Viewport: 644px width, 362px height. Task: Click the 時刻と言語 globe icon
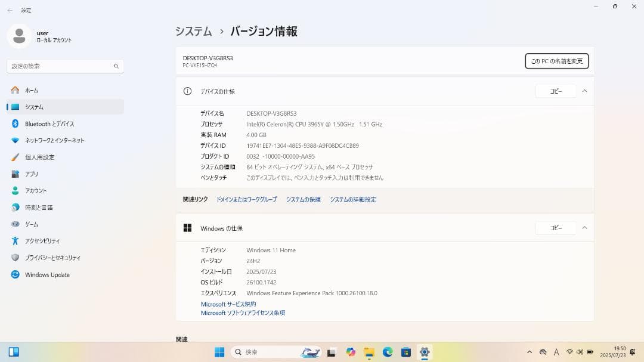pyautogui.click(x=15, y=208)
